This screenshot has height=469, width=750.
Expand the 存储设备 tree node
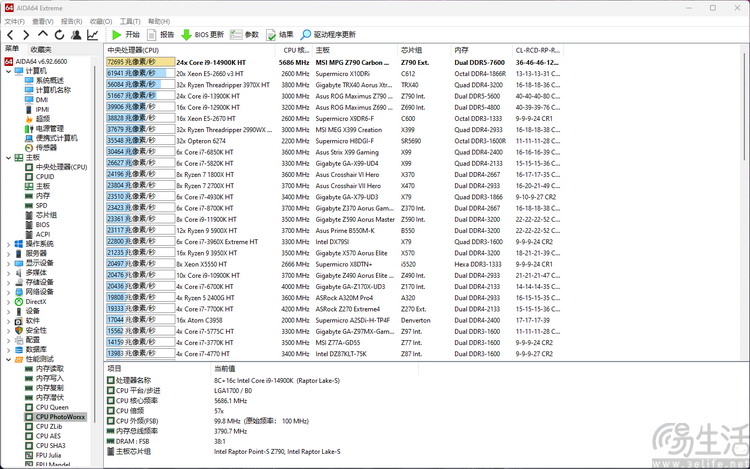point(8,282)
